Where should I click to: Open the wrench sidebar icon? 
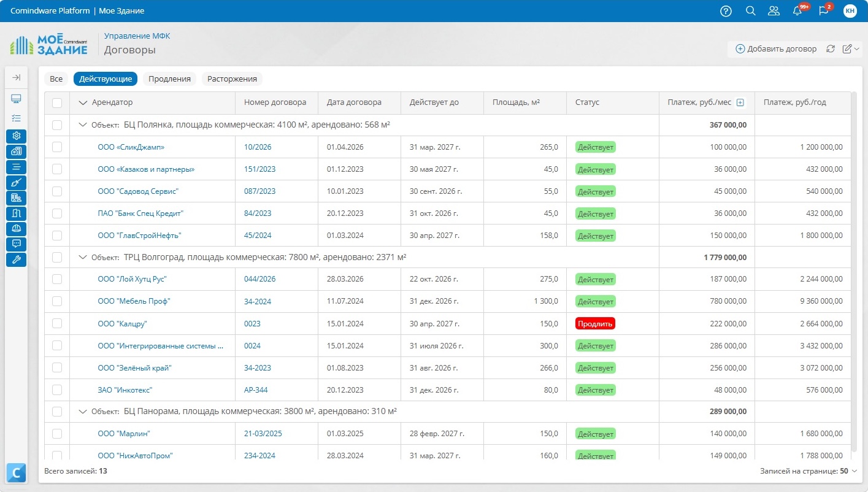(x=17, y=259)
